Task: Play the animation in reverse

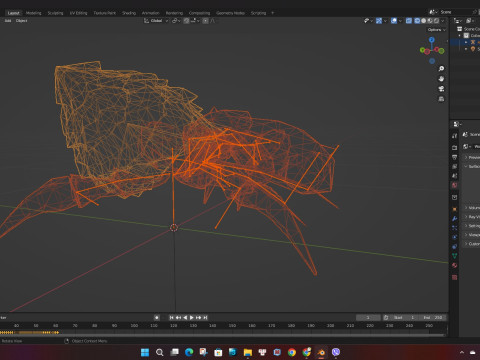Action: click(x=185, y=318)
